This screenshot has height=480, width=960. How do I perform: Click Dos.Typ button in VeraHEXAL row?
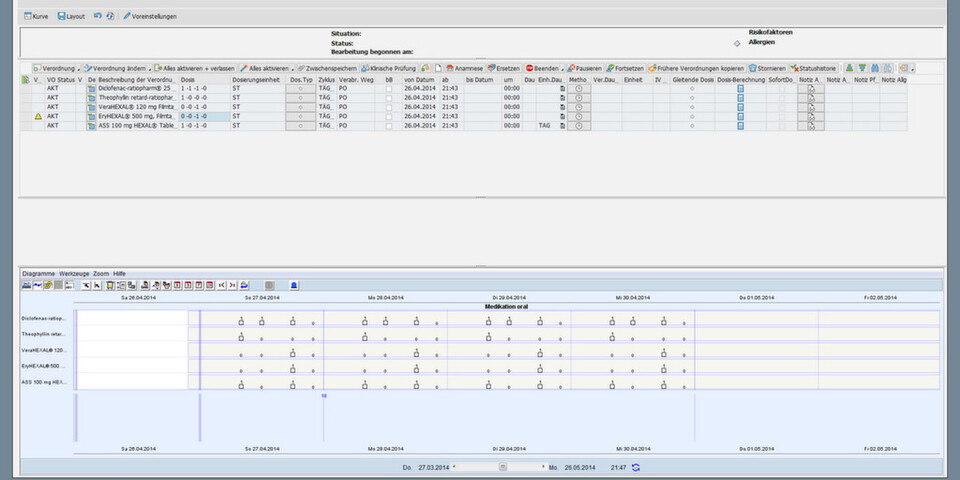pos(301,107)
